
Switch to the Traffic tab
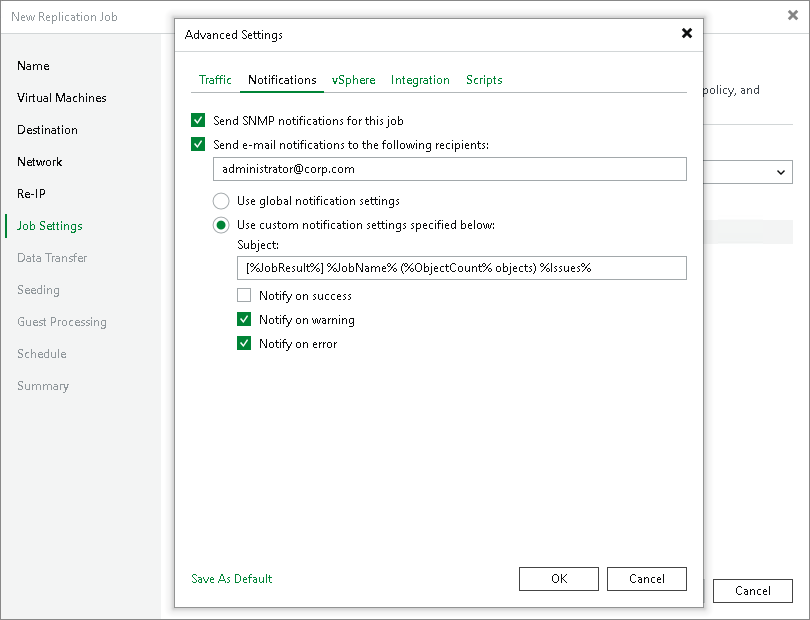[215, 80]
